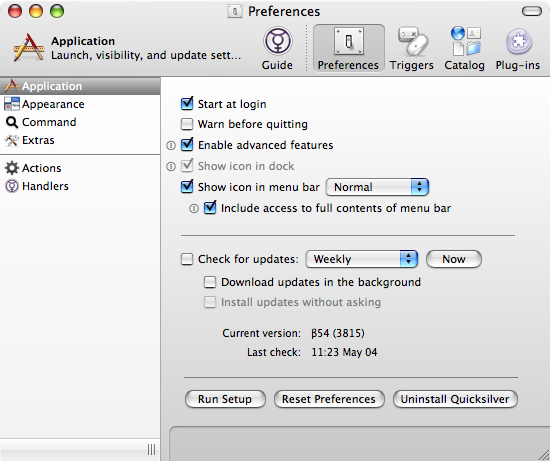Click the Launch, visibility, and update settings subtitle
550x461 pixels.
coord(146,55)
